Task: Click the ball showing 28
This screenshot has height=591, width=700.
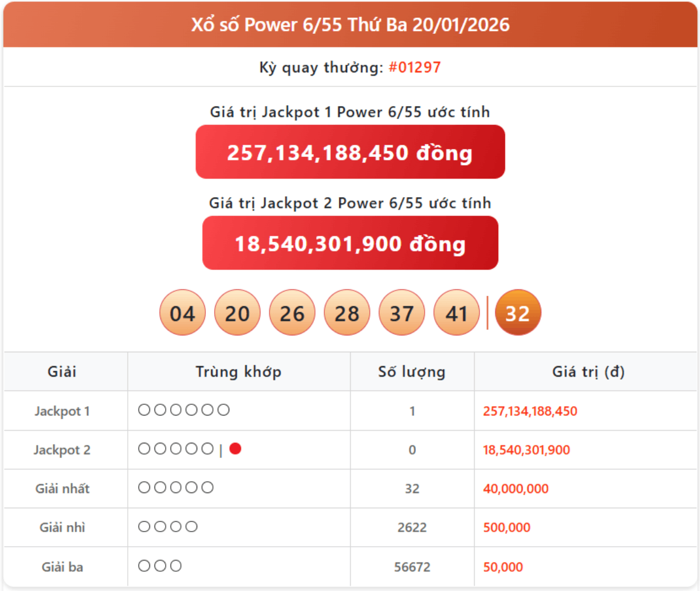Action: tap(347, 313)
